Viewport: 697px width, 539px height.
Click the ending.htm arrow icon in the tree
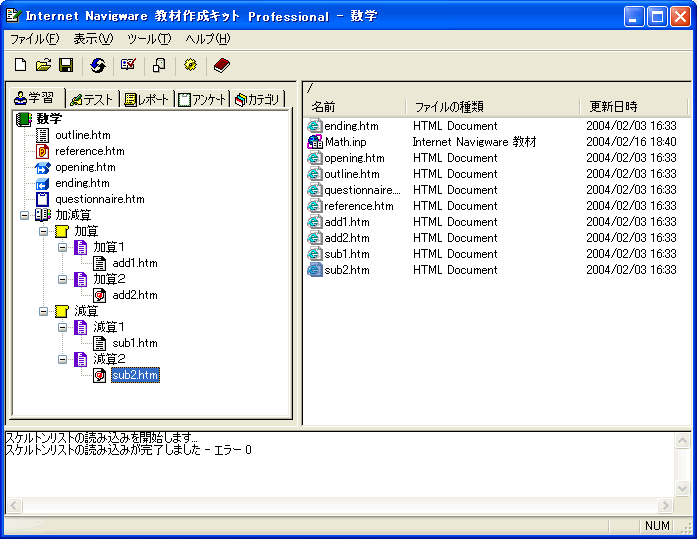click(42, 184)
